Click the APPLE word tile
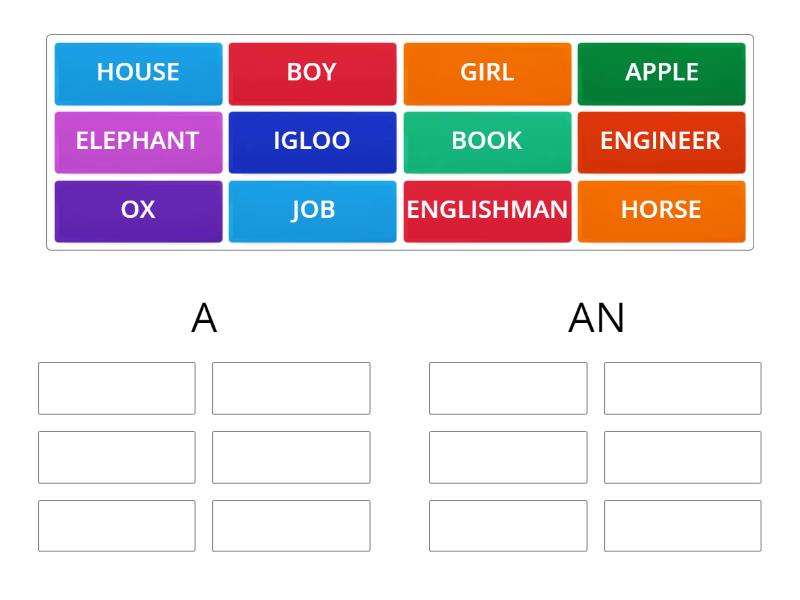The width and height of the screenshot is (800, 600). (x=662, y=71)
